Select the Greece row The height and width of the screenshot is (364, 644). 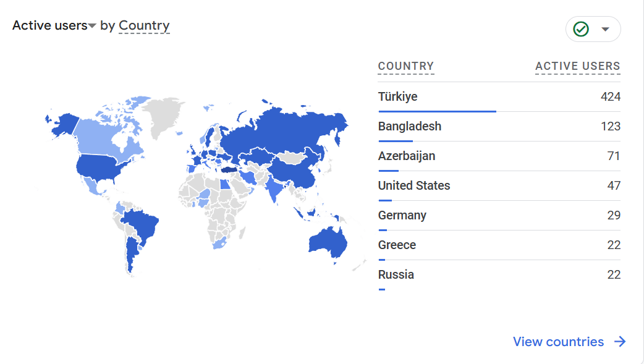click(499, 245)
